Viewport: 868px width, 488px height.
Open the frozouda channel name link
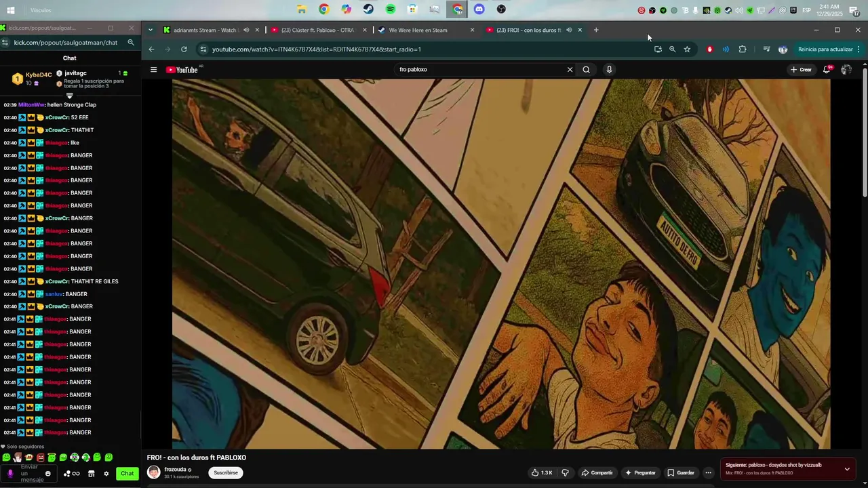point(175,469)
